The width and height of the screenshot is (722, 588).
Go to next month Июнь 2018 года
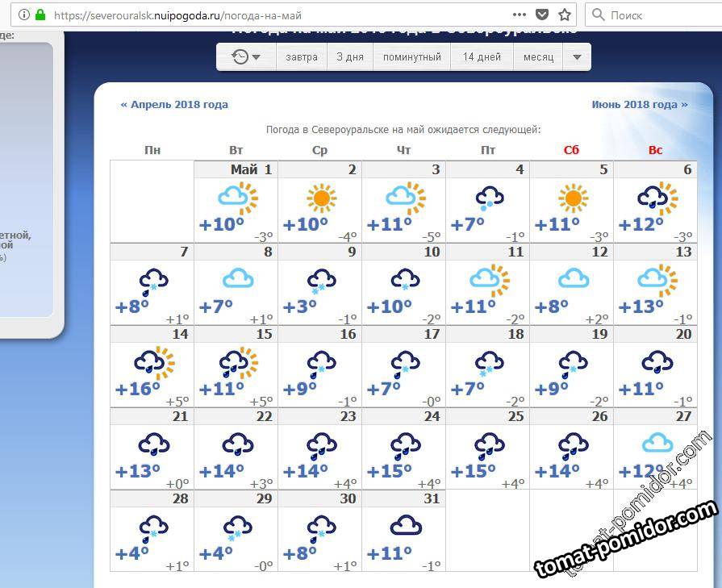[640, 104]
